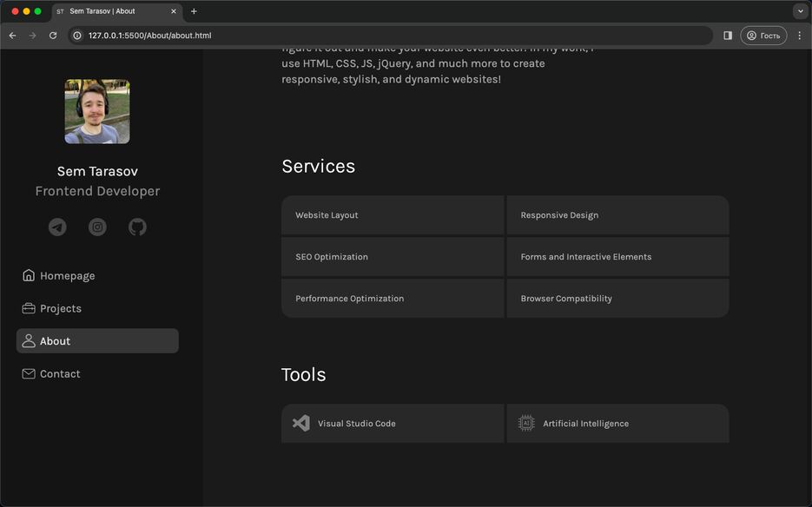Click the SEO Optimization service card
This screenshot has height=507, width=812.
[x=393, y=257]
